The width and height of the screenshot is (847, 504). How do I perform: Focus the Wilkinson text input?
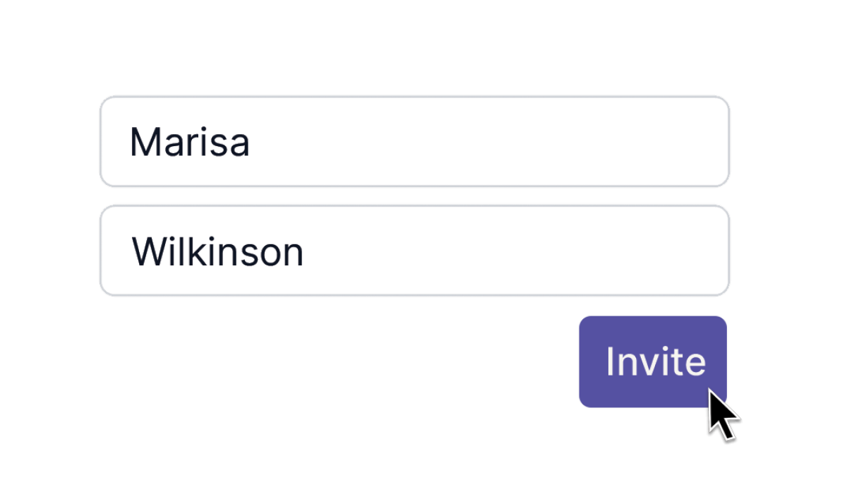tap(414, 251)
